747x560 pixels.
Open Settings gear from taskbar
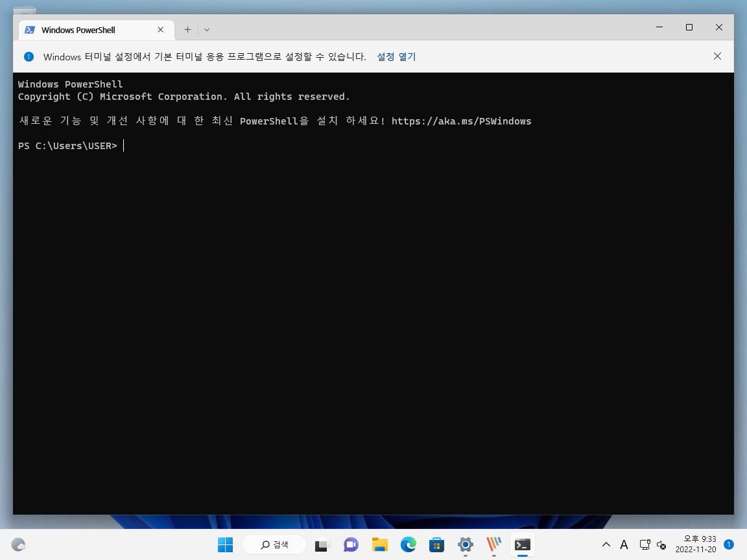point(466,544)
